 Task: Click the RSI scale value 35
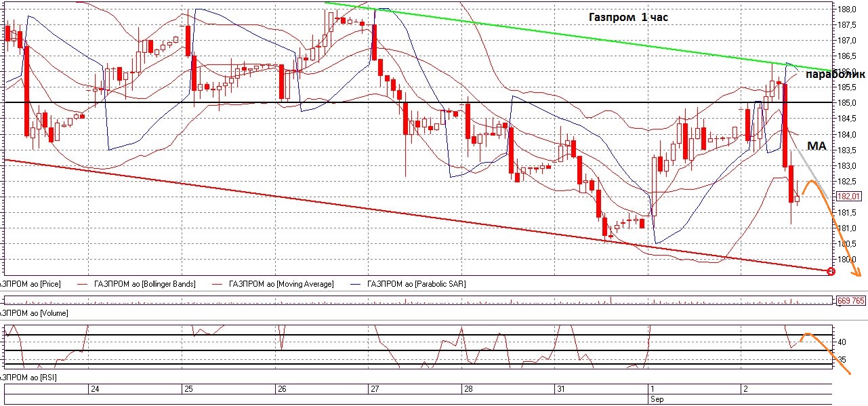click(842, 359)
